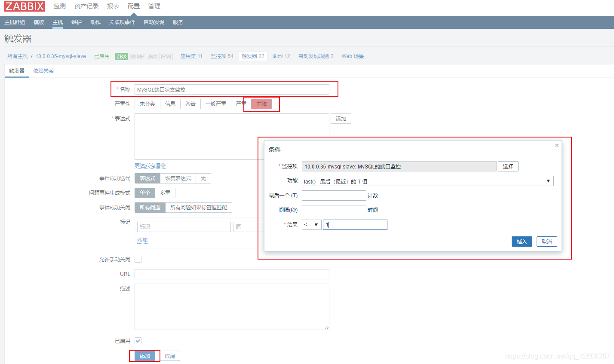This screenshot has width=614, height=364.
Task: Open 主机群组 submenu item
Action: click(x=15, y=22)
